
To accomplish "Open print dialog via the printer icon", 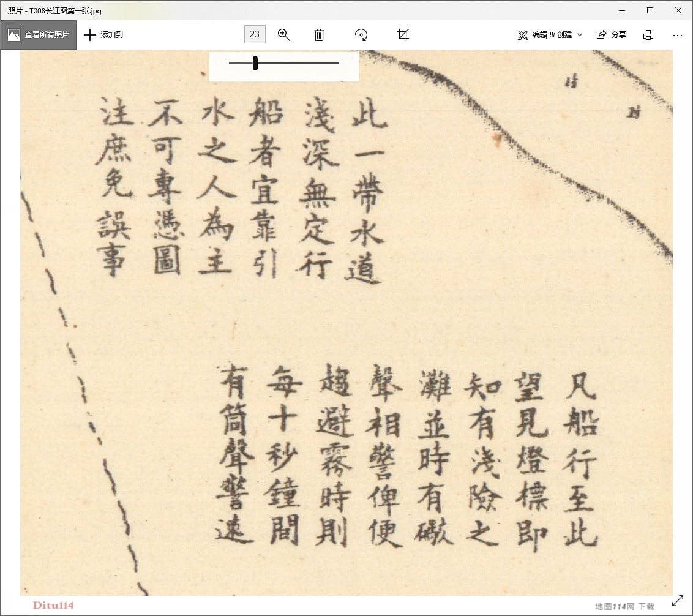I will 648,35.
